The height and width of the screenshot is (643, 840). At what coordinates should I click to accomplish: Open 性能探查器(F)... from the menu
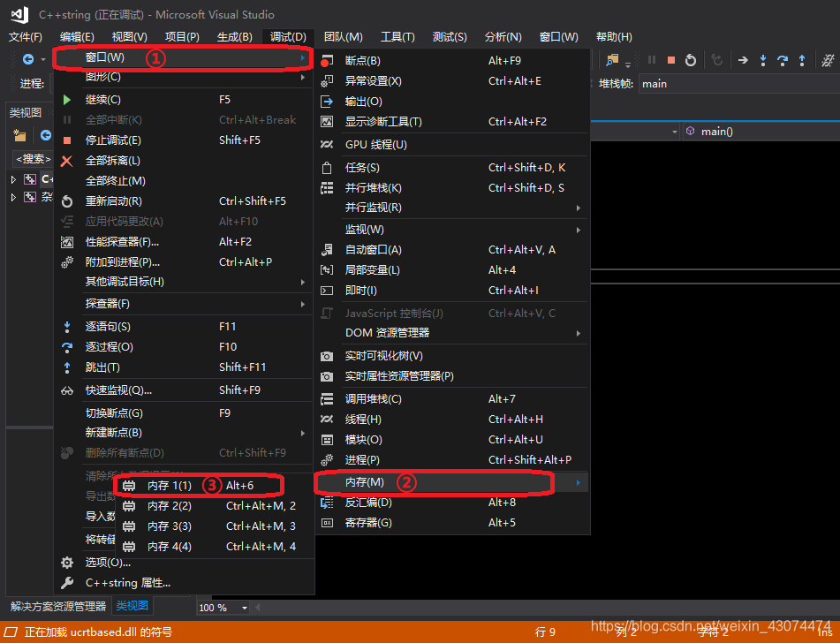click(x=185, y=242)
